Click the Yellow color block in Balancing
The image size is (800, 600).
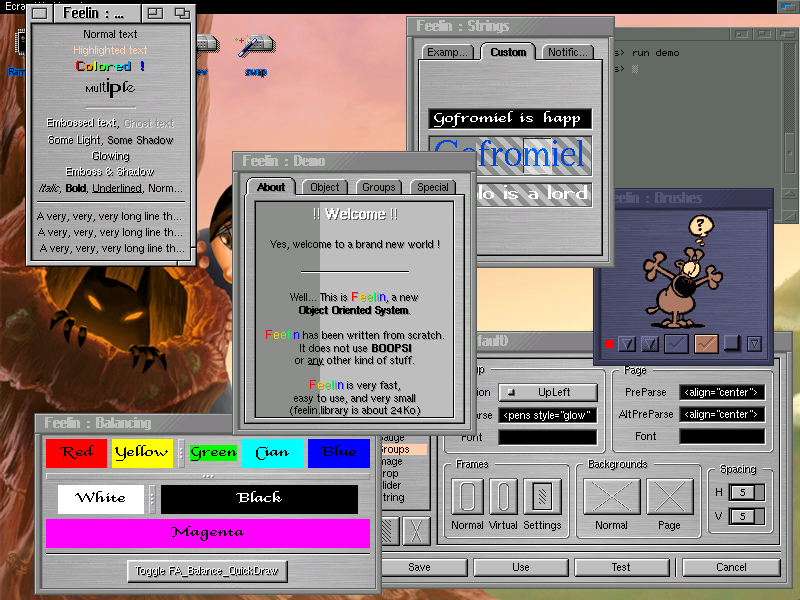point(142,453)
